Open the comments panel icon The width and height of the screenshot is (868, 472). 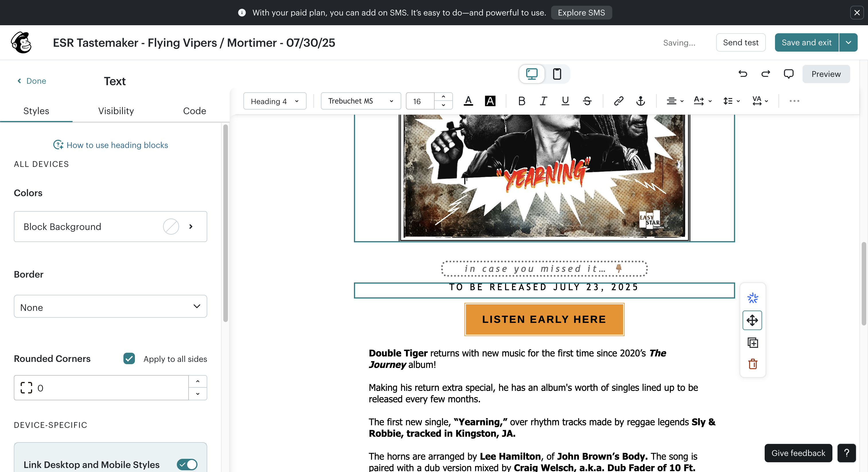pyautogui.click(x=788, y=74)
